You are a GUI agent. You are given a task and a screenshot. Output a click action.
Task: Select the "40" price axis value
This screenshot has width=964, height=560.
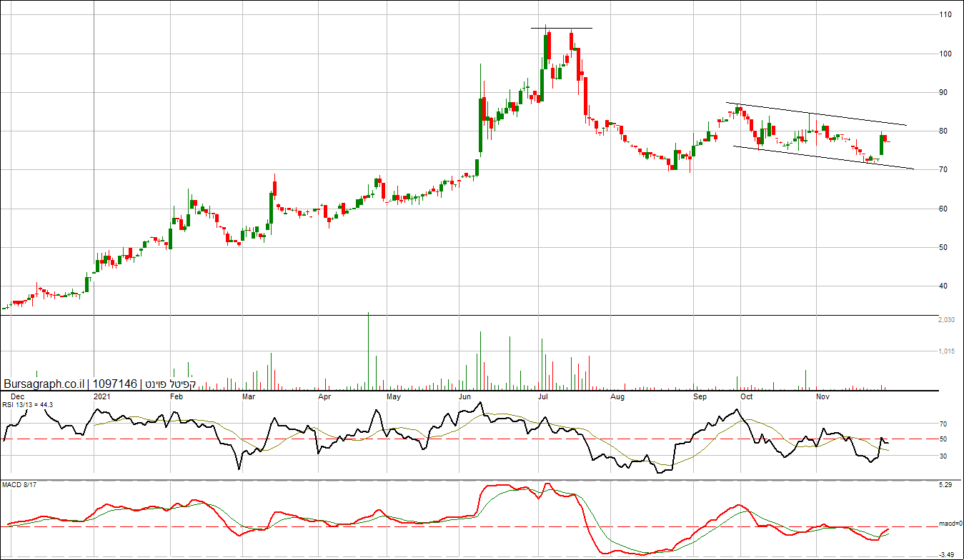point(943,286)
